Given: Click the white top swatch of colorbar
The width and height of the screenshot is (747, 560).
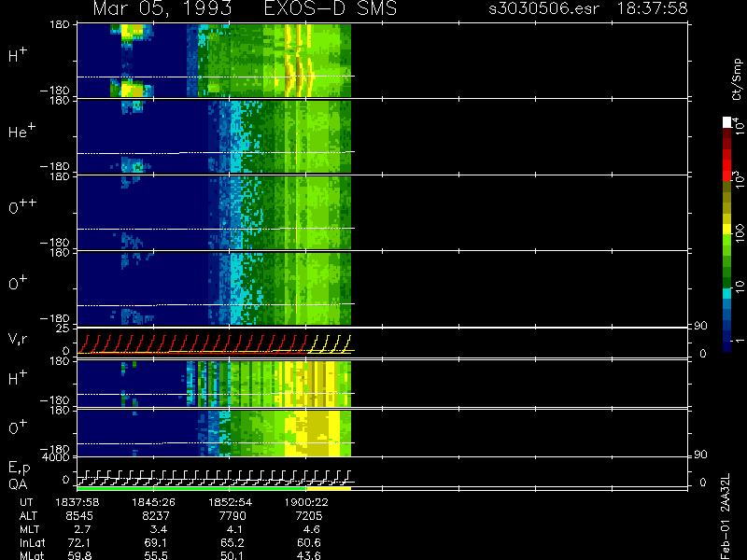Looking at the screenshot, I should coord(727,122).
